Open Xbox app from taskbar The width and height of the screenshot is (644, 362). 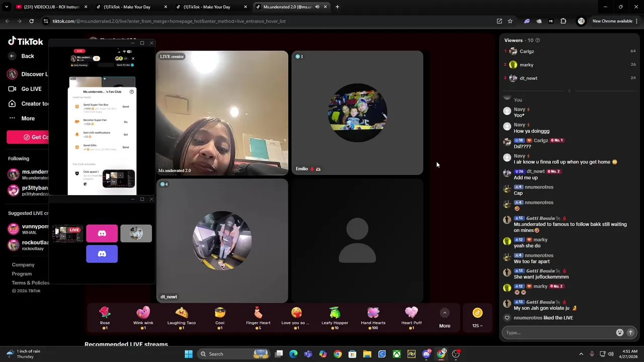click(397, 354)
